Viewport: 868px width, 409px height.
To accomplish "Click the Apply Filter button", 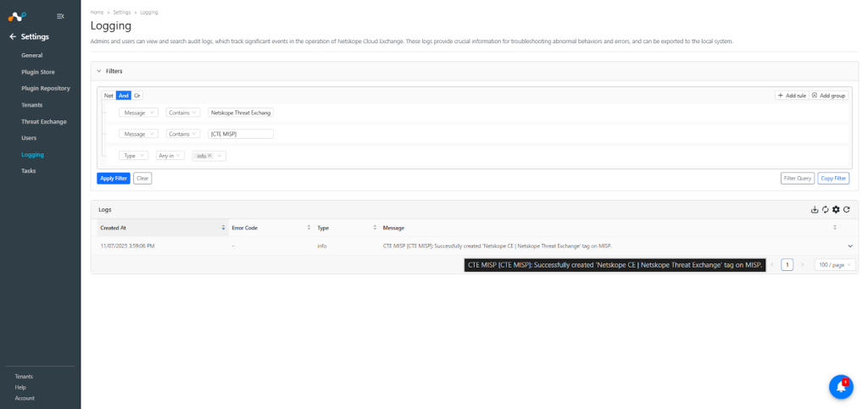I will 114,178.
